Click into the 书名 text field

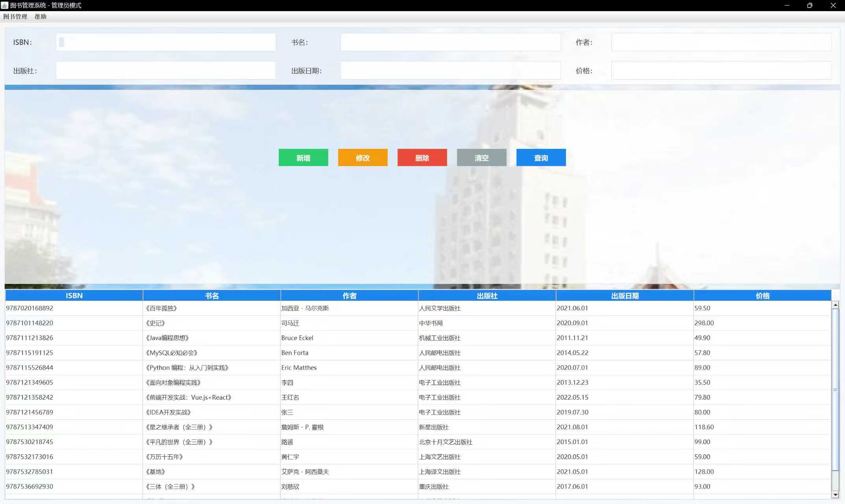click(450, 42)
